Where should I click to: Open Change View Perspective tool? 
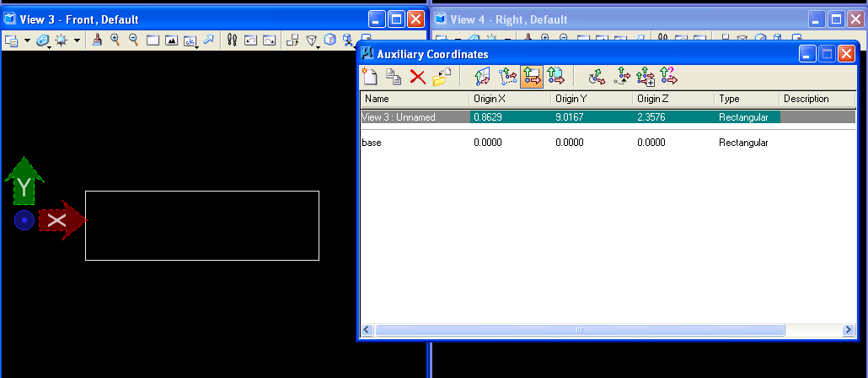[312, 40]
